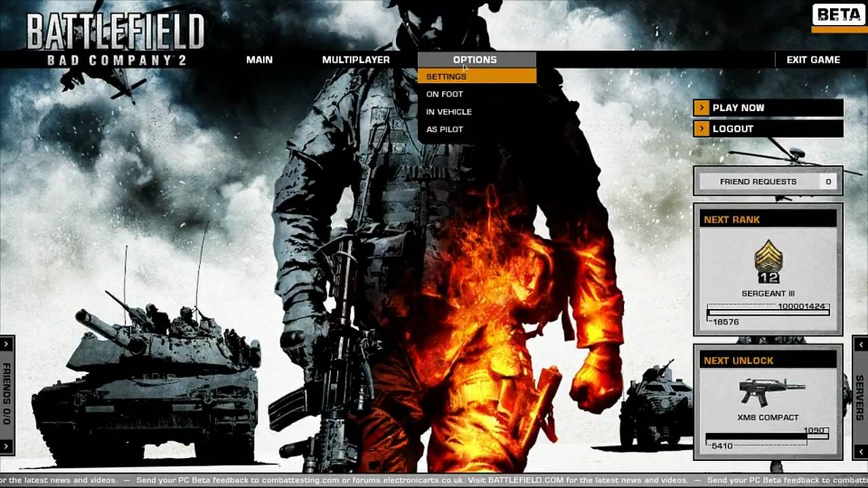Screen dimensions: 868x488
Task: Click the unlock score value 5410
Action: click(722, 446)
